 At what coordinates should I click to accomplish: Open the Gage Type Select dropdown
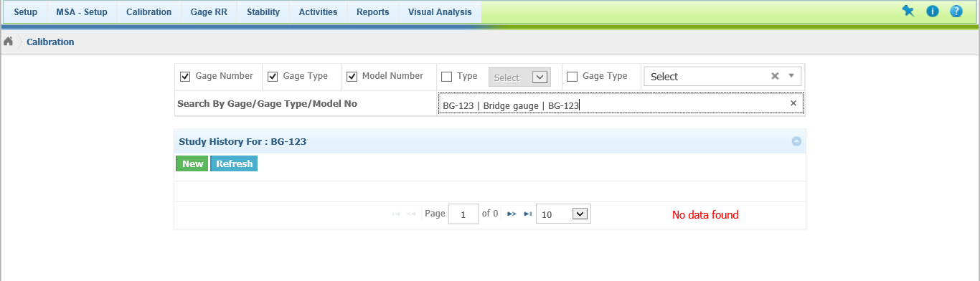pos(722,76)
